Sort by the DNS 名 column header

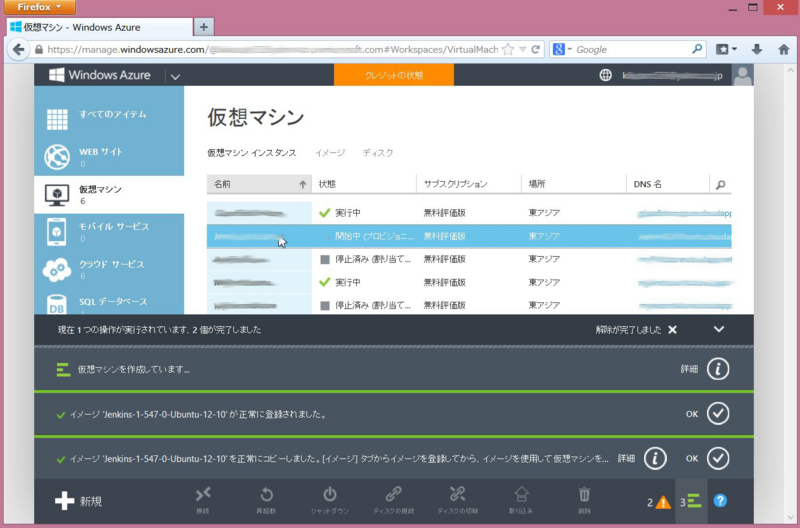tap(668, 184)
